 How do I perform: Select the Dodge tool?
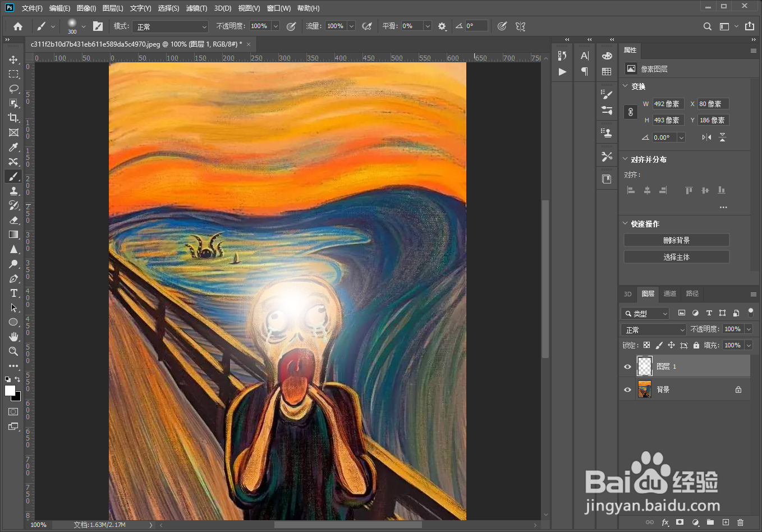[13, 264]
